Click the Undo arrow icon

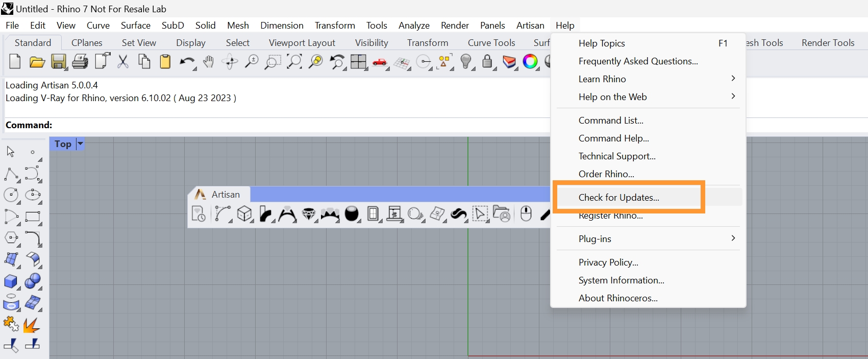186,62
